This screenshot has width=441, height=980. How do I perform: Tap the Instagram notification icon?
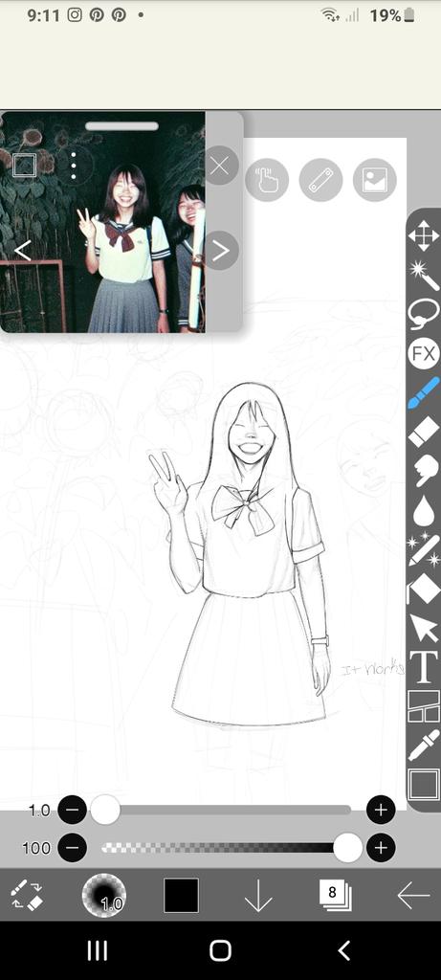coord(75,15)
